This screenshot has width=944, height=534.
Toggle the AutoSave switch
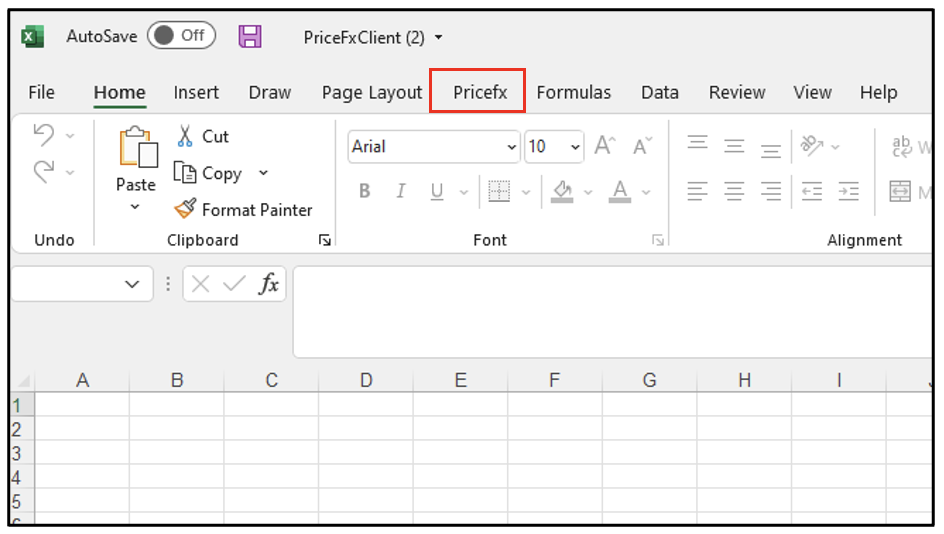pyautogui.click(x=181, y=36)
